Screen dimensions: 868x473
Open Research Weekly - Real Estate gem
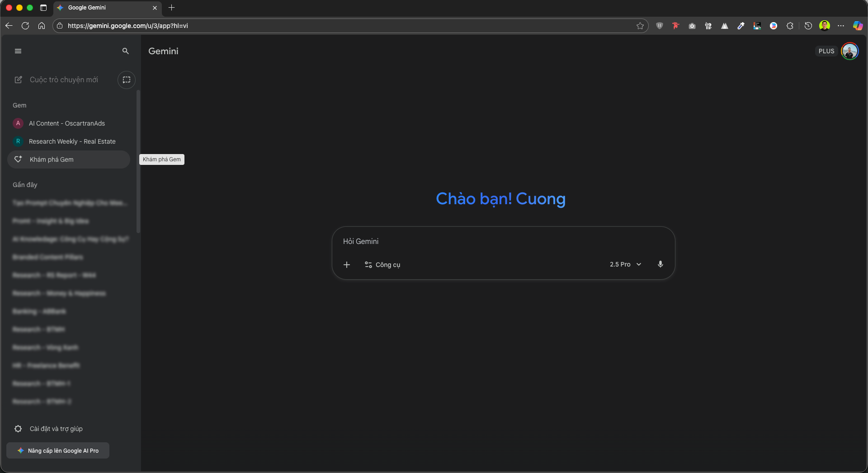tap(72, 141)
